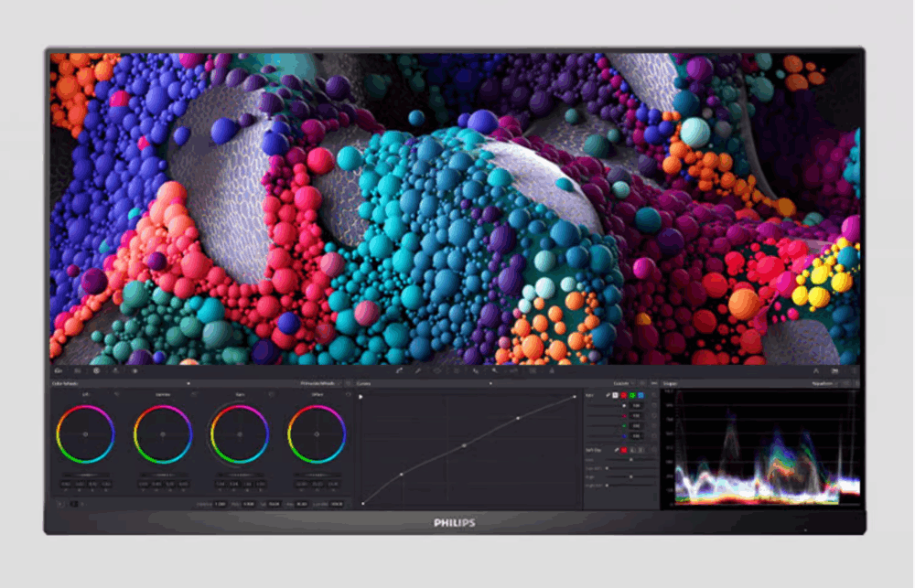This screenshot has height=588, width=915.
Task: Click the Pivot value field
Action: pos(249,504)
